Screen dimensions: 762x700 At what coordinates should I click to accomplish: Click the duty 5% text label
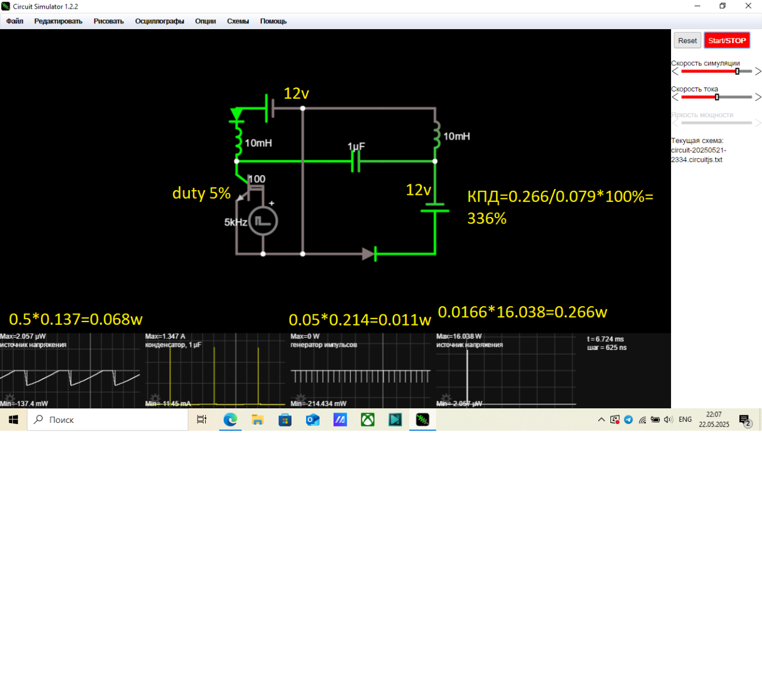pos(201,193)
